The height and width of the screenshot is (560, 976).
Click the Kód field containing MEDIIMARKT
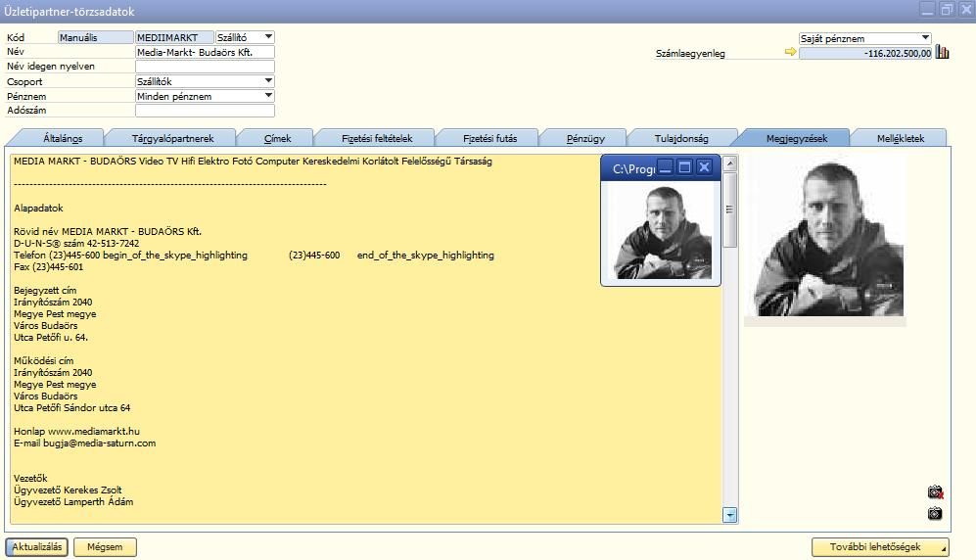[174, 37]
